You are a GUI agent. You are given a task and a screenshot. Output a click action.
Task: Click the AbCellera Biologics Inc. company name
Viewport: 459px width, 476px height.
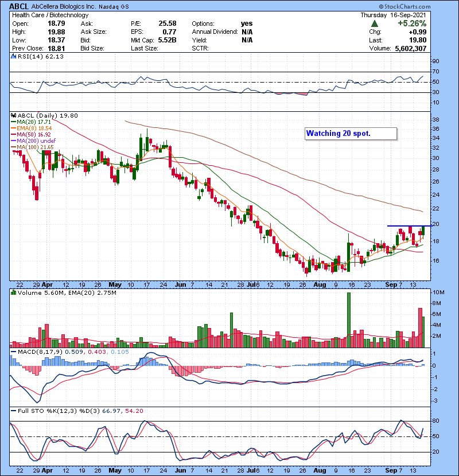coord(64,7)
